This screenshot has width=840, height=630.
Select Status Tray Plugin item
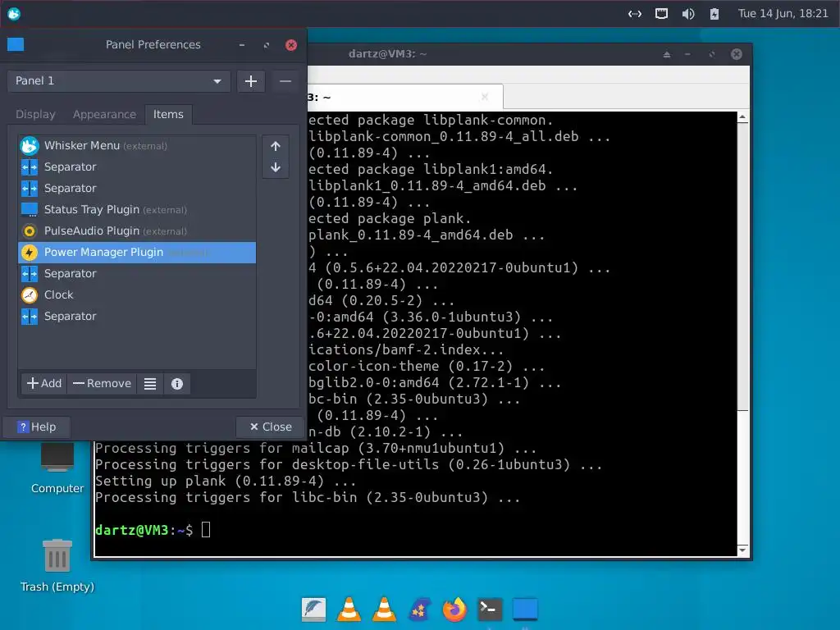coord(137,209)
